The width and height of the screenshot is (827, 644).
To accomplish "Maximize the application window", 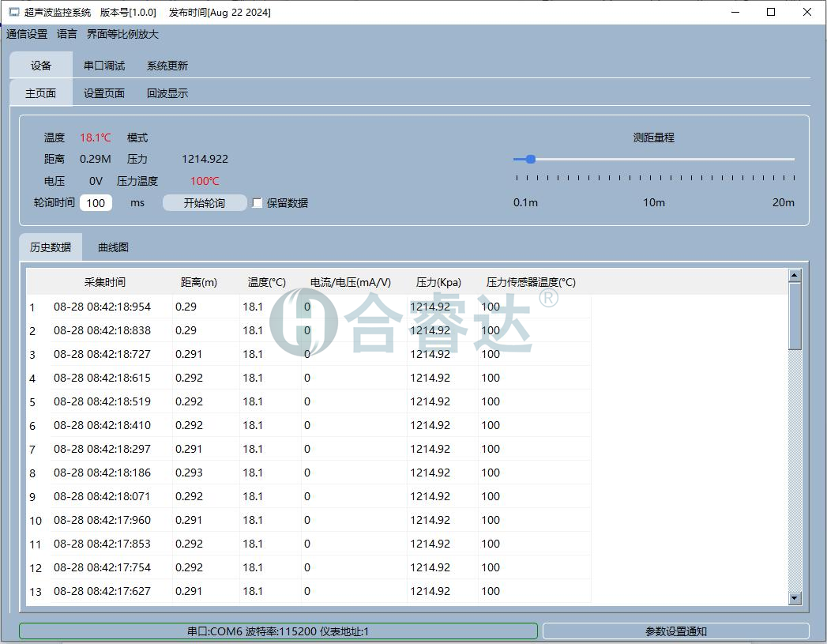I will click(771, 12).
